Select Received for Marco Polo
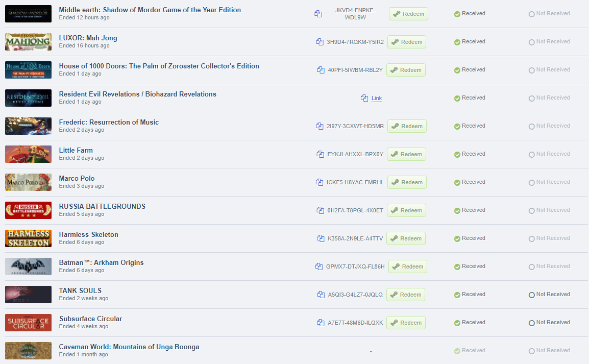The image size is (589, 364). click(x=470, y=182)
